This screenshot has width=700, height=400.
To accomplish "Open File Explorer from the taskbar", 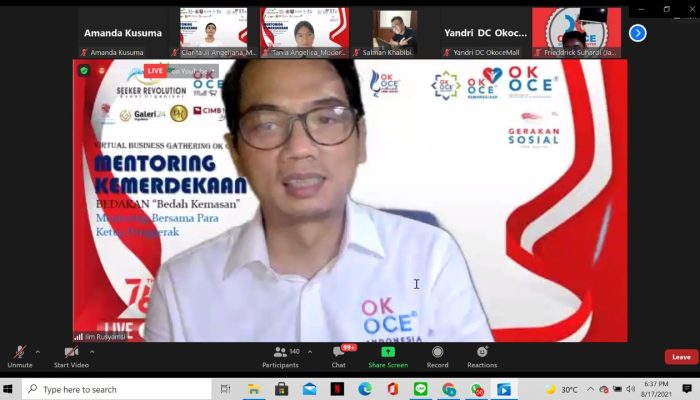I will pos(254,389).
